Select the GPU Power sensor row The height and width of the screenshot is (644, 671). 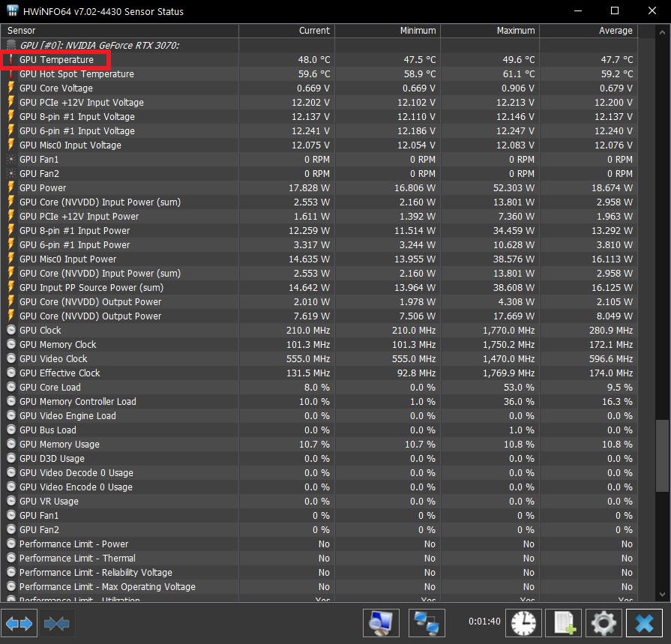(x=319, y=187)
